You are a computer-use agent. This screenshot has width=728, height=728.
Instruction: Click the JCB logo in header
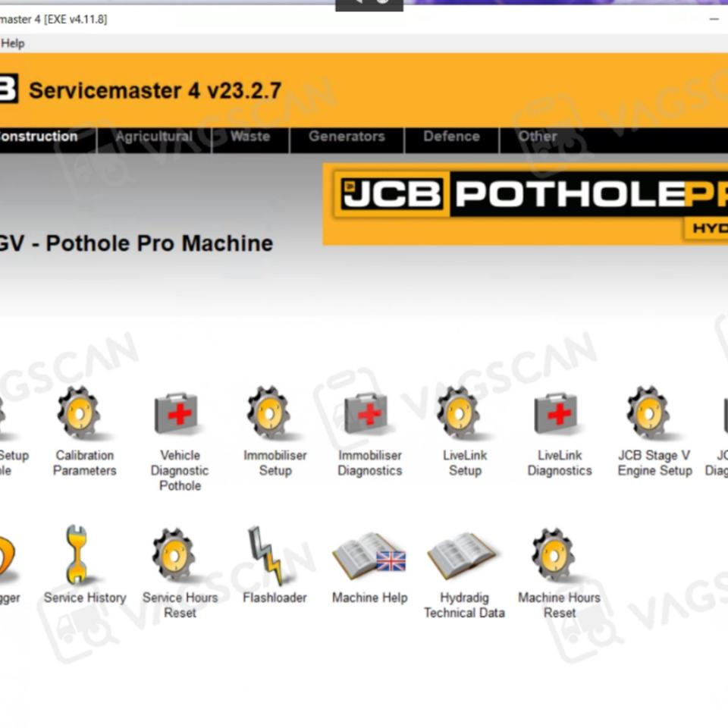[x=8, y=89]
